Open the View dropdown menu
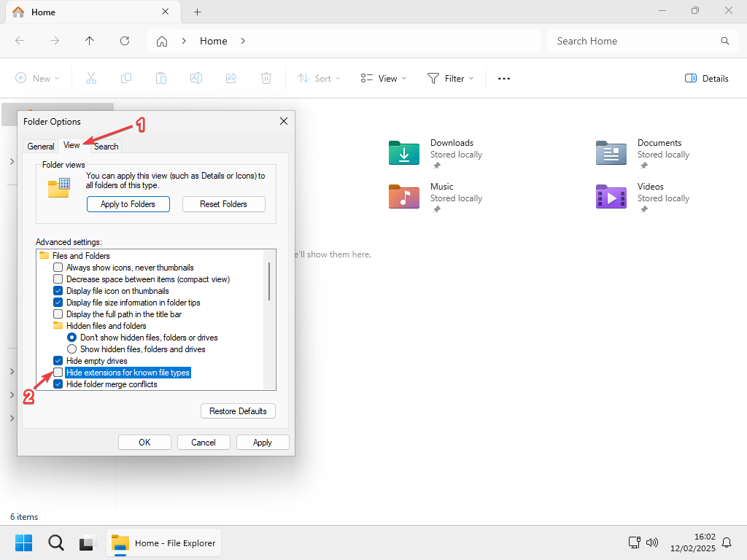The image size is (747, 560). tap(384, 78)
